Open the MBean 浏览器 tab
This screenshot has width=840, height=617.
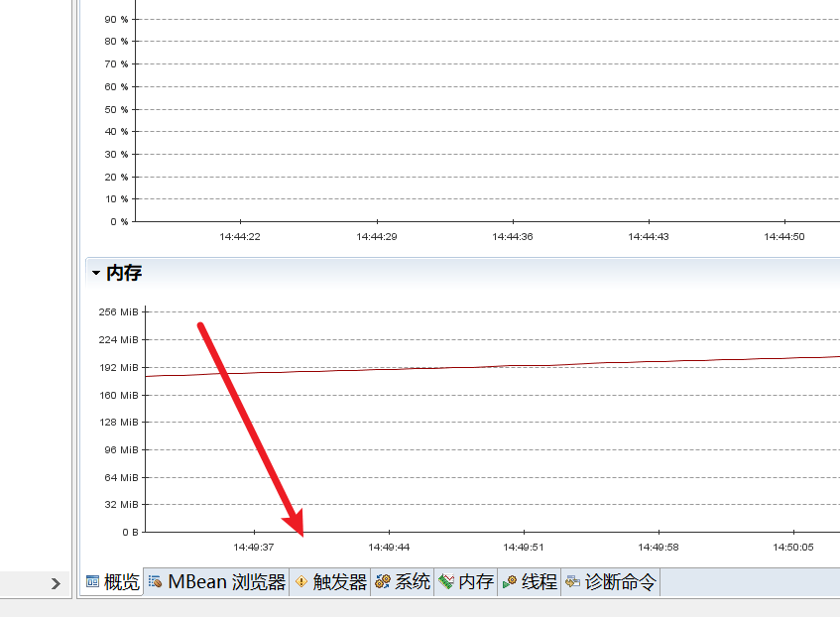[x=216, y=582]
